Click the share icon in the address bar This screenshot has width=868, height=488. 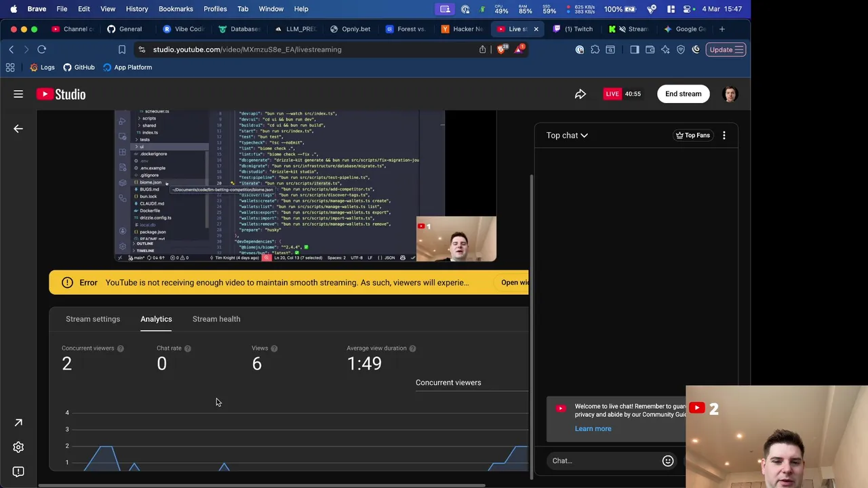pyautogui.click(x=483, y=49)
